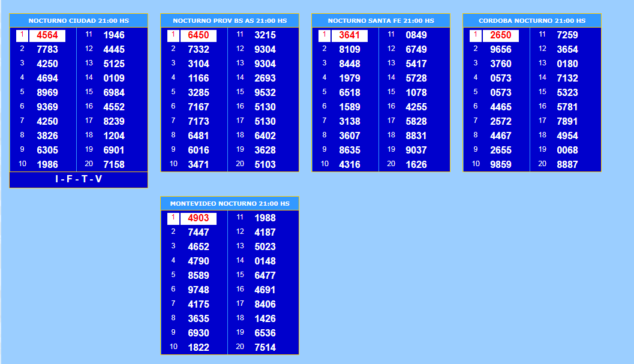Viewport: 634px width, 364px height.
Task: Select the Montevideo Nocturno 21:00 HS header
Action: 230,203
